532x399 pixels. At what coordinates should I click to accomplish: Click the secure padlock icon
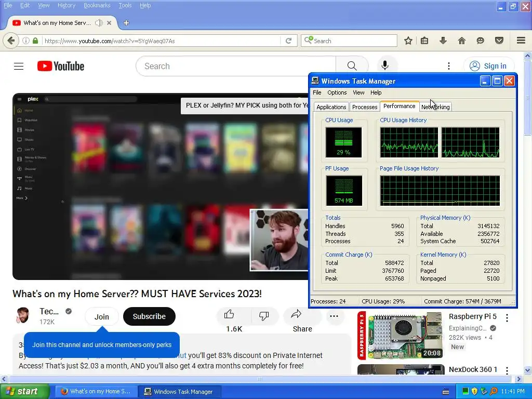[35, 41]
